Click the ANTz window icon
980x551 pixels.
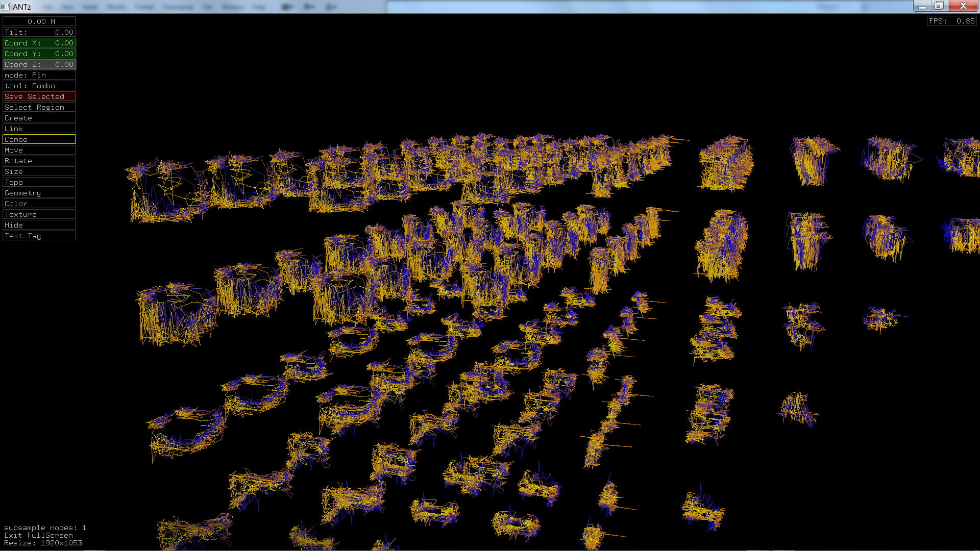pos(5,7)
